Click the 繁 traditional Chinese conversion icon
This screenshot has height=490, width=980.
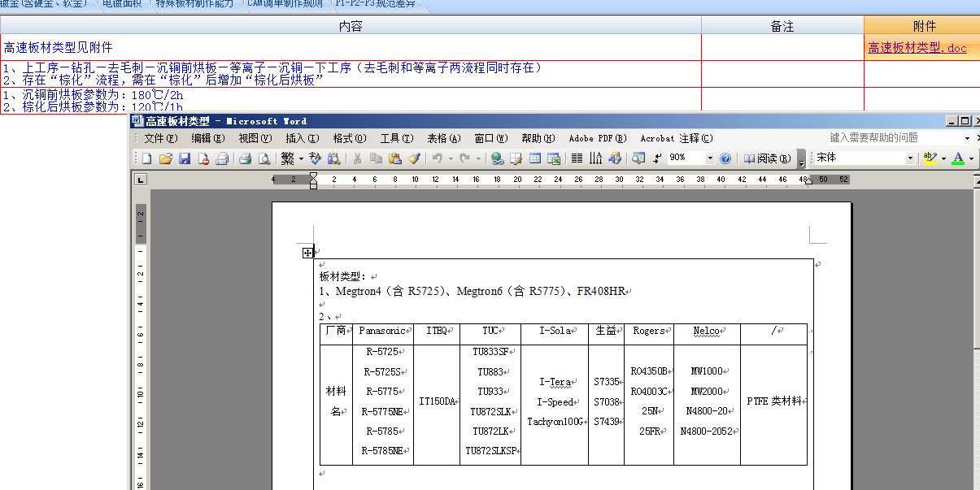[x=288, y=158]
